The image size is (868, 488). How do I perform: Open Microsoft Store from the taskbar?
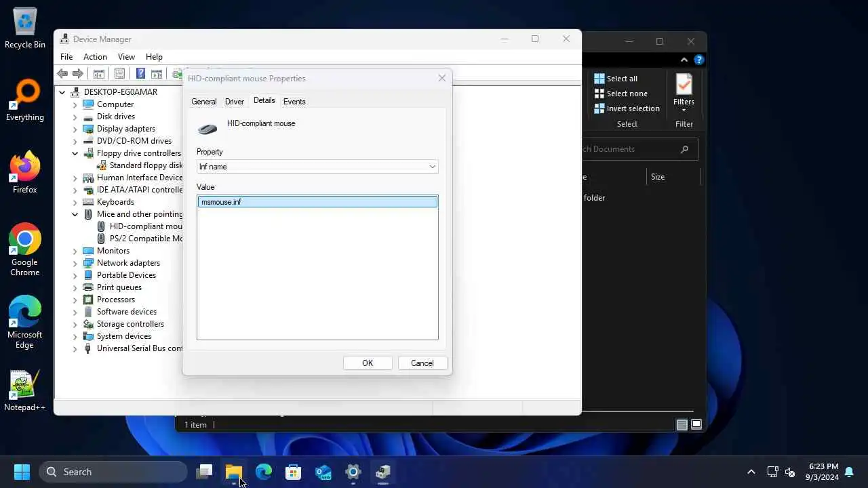click(x=294, y=472)
